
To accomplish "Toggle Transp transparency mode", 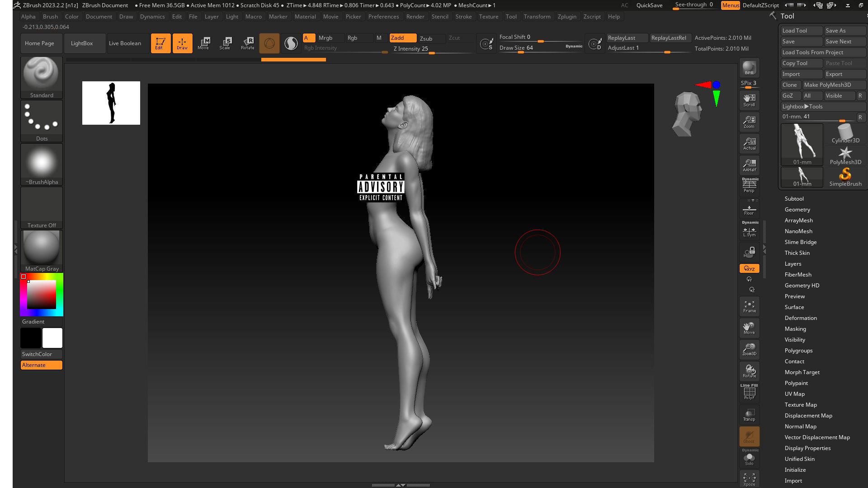I will 749,414.
